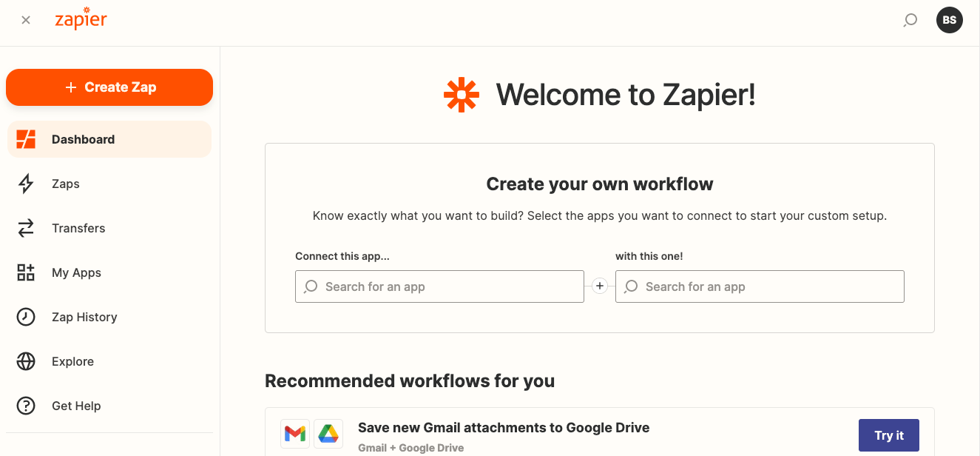Open Save new Gmail attachments workflow title
This screenshot has width=980, height=456.
click(503, 427)
